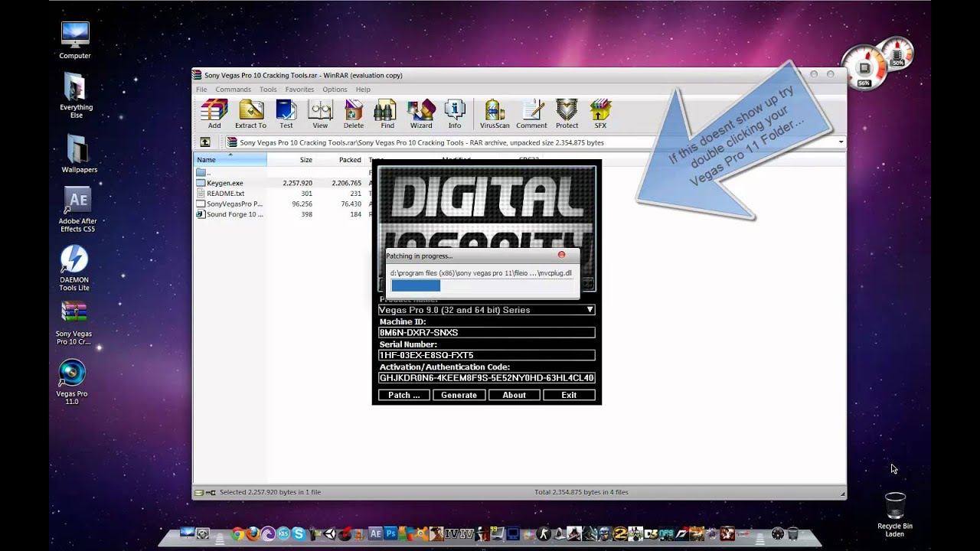
Task: Click the Chrome icon in the dock
Action: click(x=237, y=533)
